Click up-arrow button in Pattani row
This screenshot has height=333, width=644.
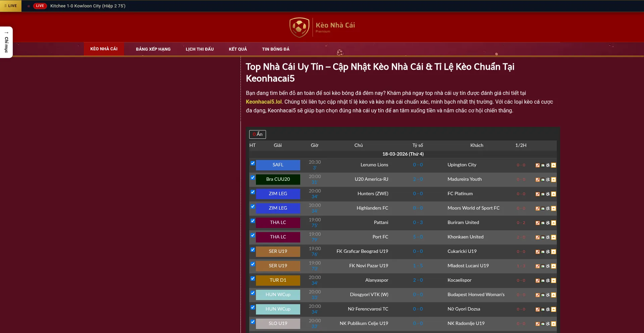pos(553,223)
